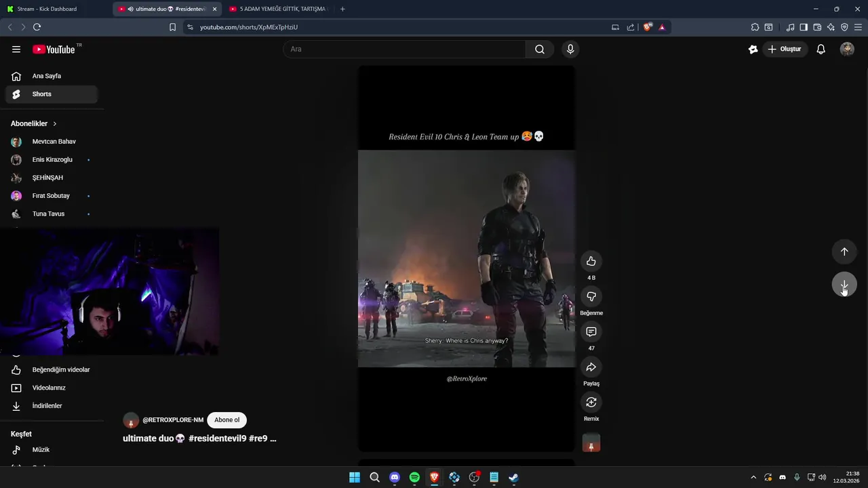Focus the Ara search field
Viewport: 868px width, 488px height.
pos(404,49)
